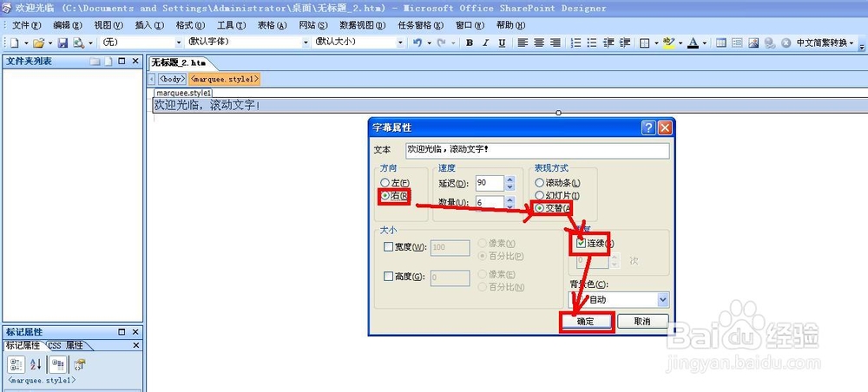Select the 左(F) direction radio
Screen dimensions: 868x392
click(x=395, y=182)
